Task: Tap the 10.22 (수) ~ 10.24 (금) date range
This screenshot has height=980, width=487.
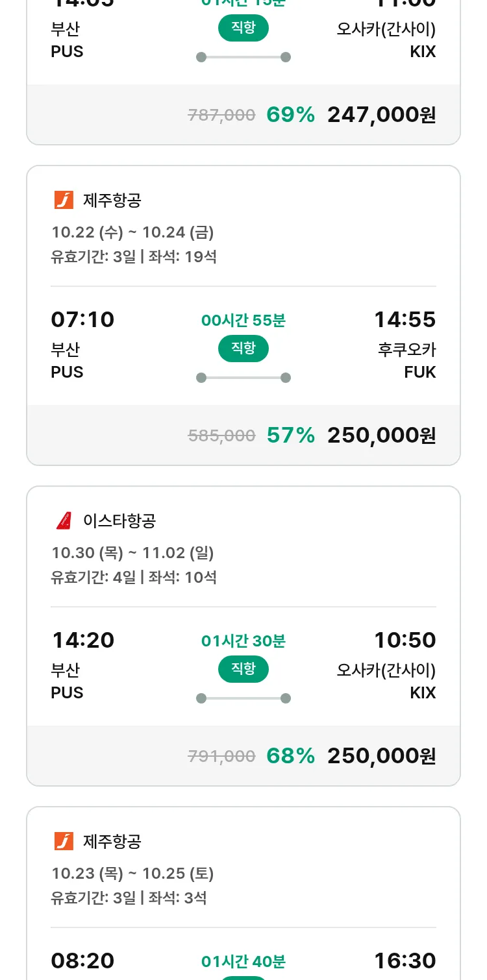Action: [x=132, y=232]
